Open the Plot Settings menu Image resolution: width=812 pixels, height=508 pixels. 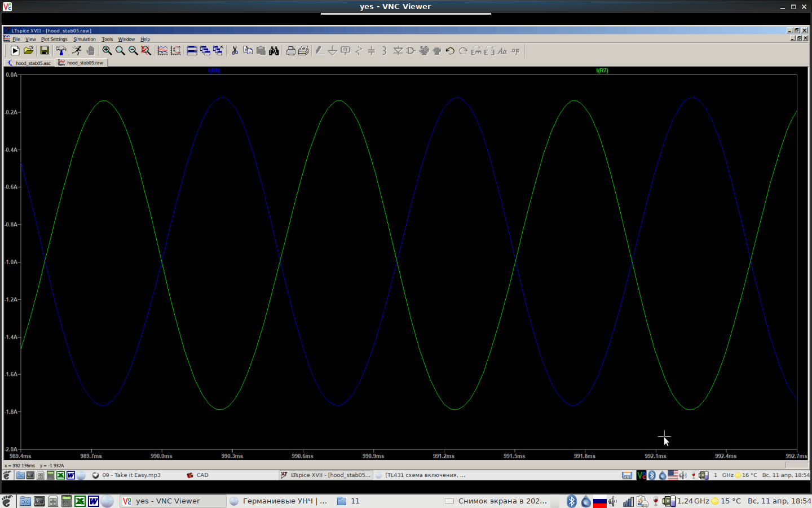coord(54,40)
